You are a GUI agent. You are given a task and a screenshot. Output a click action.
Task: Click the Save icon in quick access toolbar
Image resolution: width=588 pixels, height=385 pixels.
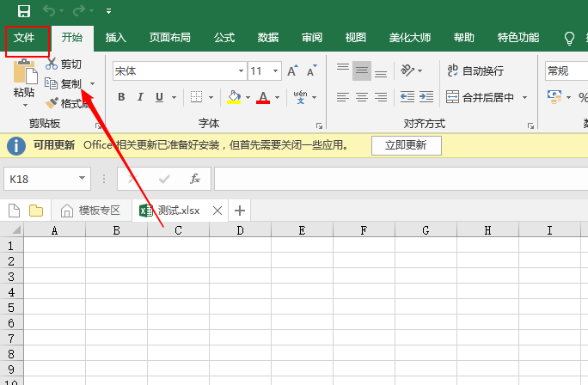(x=24, y=11)
